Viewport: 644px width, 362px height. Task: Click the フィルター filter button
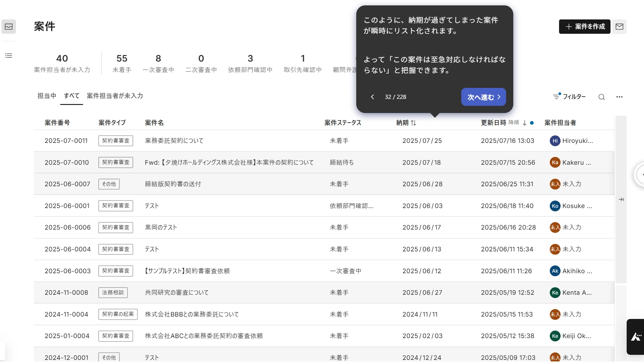pyautogui.click(x=570, y=97)
